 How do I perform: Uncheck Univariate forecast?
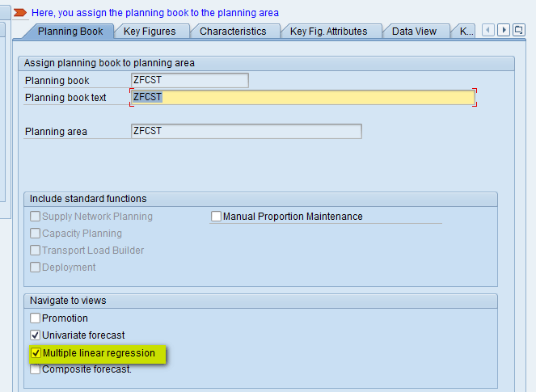click(x=35, y=335)
